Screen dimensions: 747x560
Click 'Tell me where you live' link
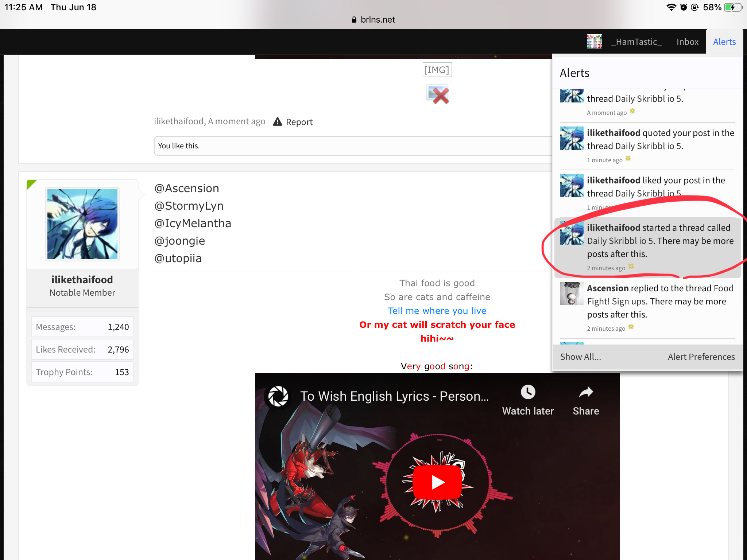(x=437, y=311)
